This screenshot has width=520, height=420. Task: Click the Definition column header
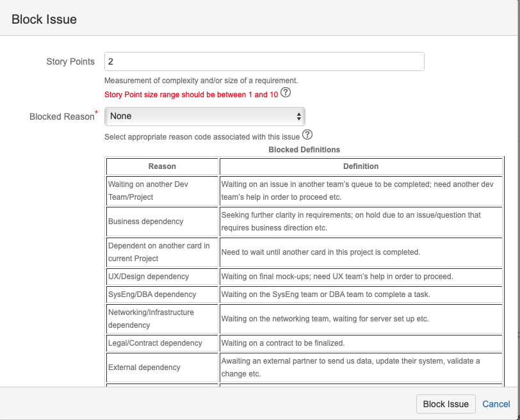(361, 166)
